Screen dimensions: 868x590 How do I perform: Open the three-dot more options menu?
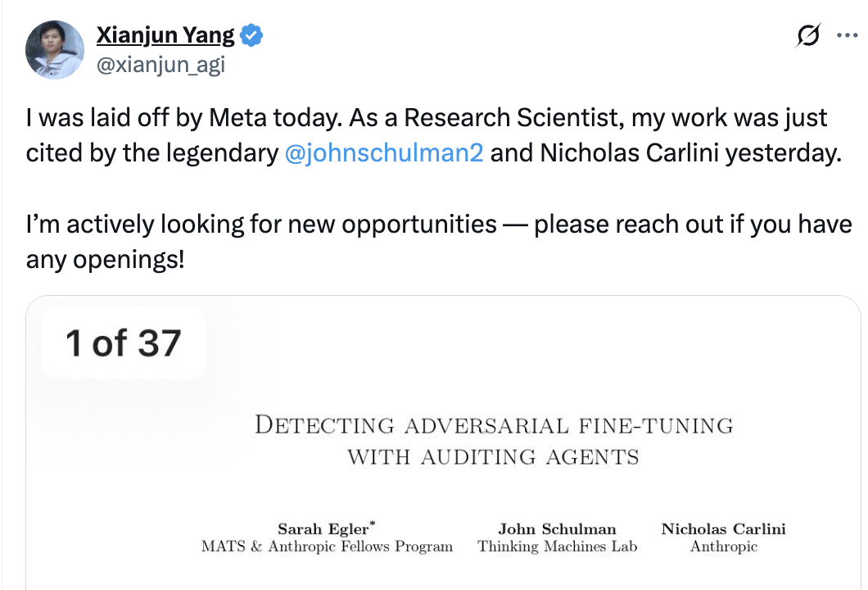[x=846, y=36]
